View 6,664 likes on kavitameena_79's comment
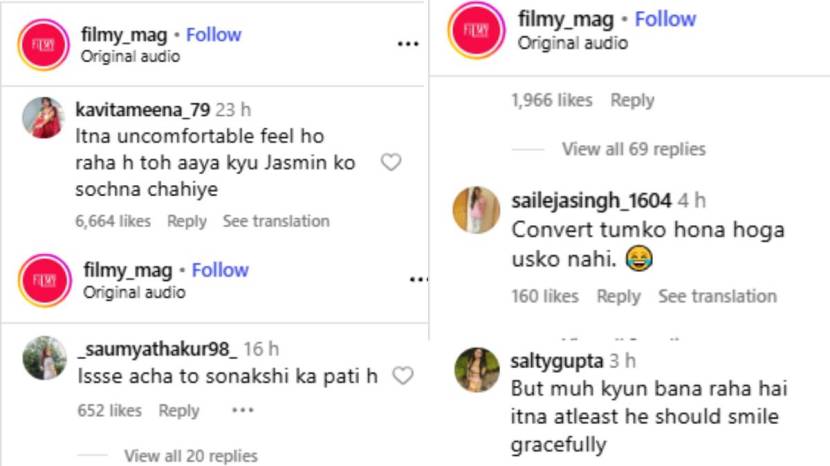830x466 pixels. [114, 221]
